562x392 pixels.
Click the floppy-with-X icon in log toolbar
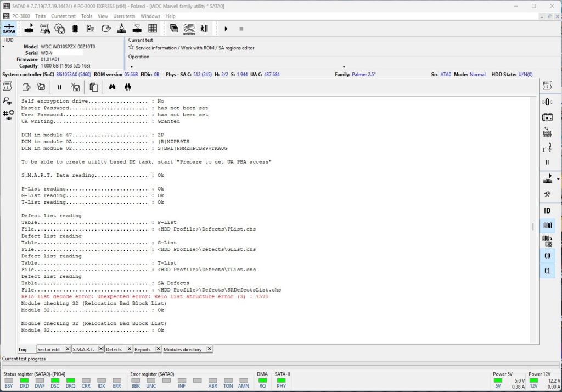click(x=75, y=87)
